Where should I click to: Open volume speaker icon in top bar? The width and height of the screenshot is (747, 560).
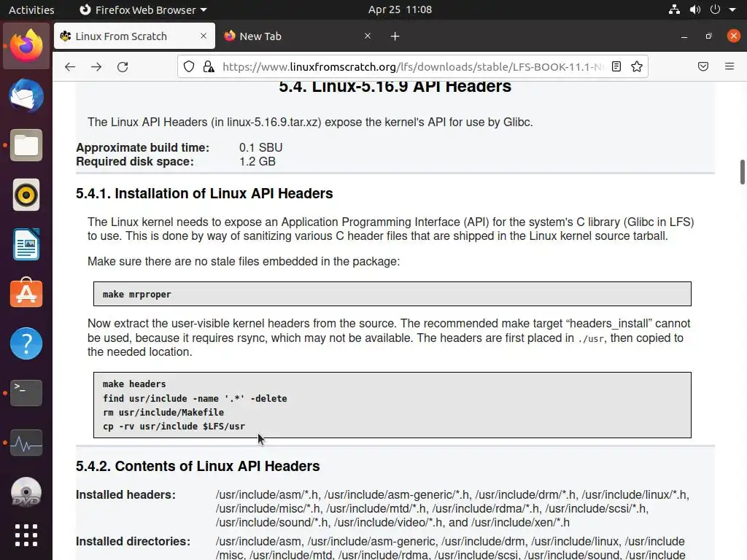(695, 9)
